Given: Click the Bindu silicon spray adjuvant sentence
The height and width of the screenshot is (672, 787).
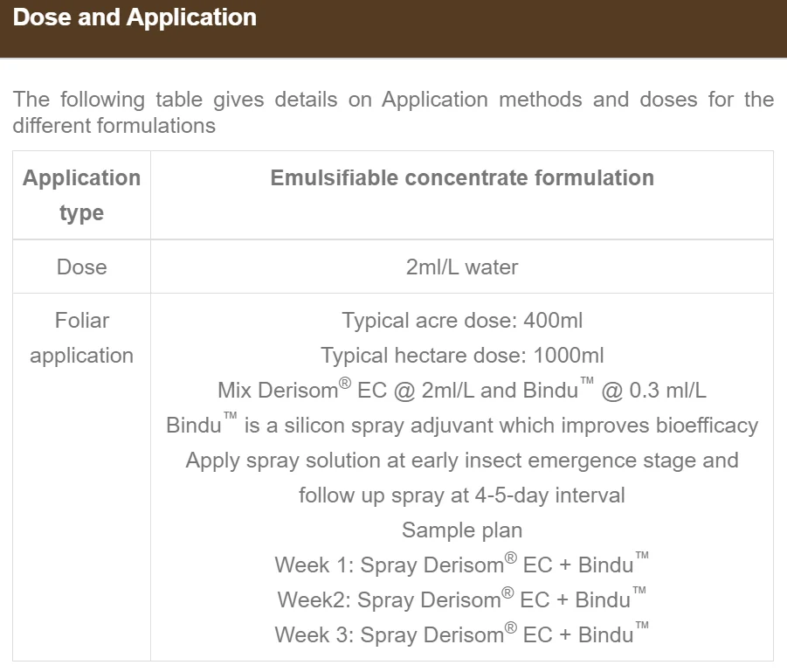Looking at the screenshot, I should coord(462,425).
